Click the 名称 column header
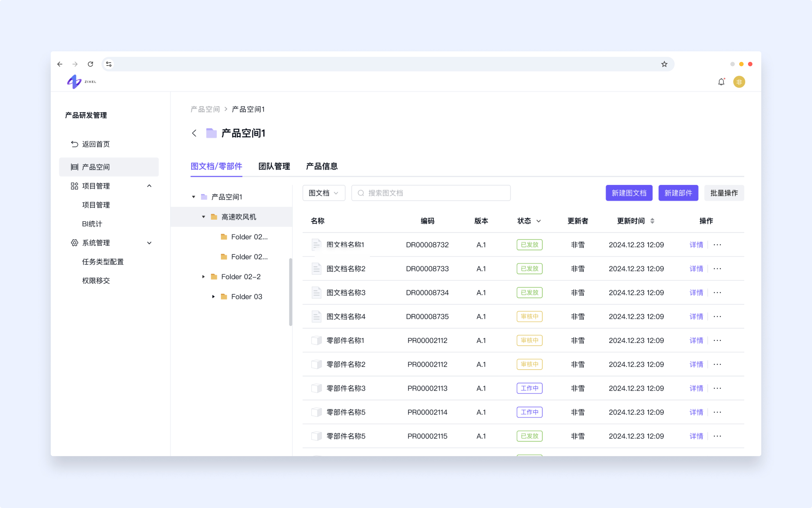The height and width of the screenshot is (508, 812). tap(317, 221)
